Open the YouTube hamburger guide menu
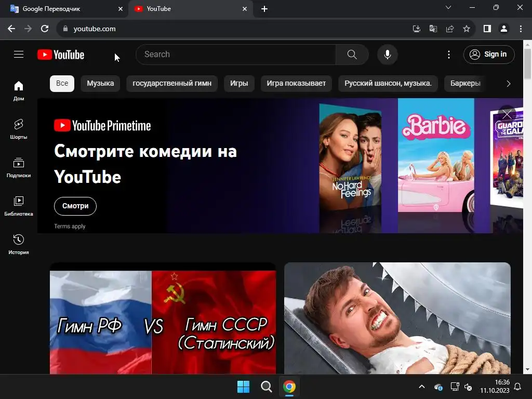532x399 pixels. tap(19, 54)
